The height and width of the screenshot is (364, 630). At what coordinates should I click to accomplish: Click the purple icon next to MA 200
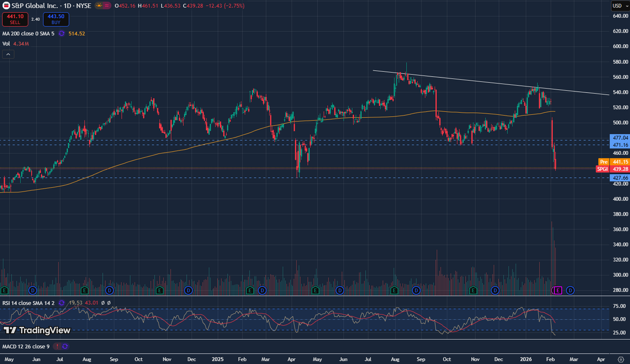pos(61,34)
